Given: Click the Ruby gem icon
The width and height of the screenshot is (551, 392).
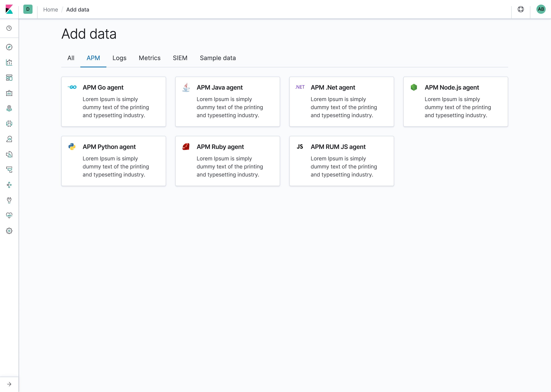Looking at the screenshot, I should tap(186, 146).
